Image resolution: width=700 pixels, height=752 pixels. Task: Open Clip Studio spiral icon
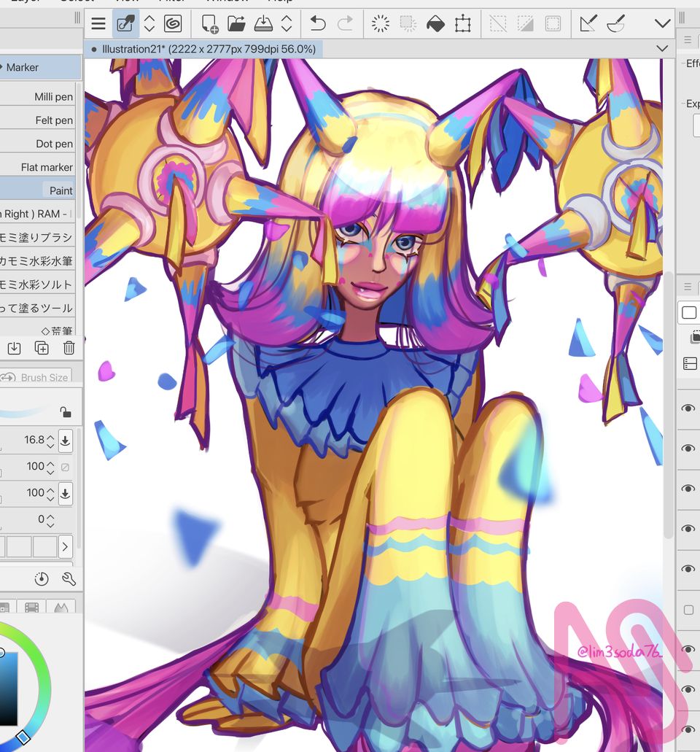click(x=173, y=24)
